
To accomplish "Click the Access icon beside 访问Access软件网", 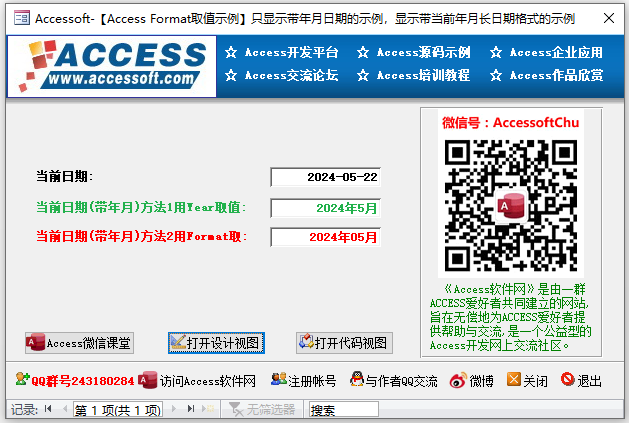I will click(x=148, y=380).
